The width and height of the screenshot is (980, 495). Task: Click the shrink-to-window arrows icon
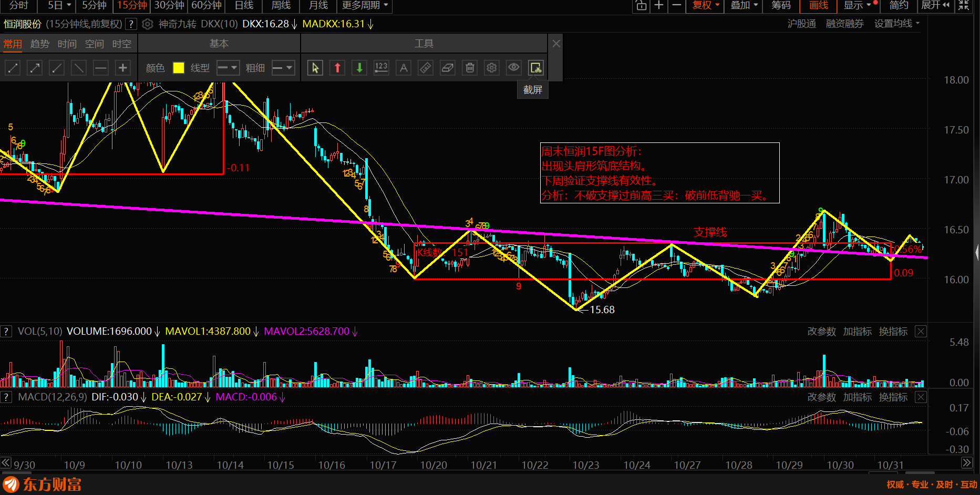964,6
